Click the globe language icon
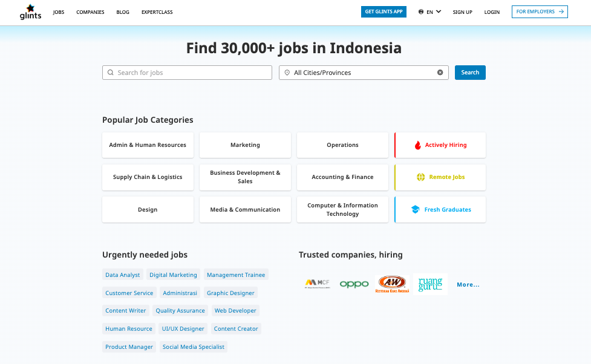The height and width of the screenshot is (364, 591). pyautogui.click(x=421, y=12)
